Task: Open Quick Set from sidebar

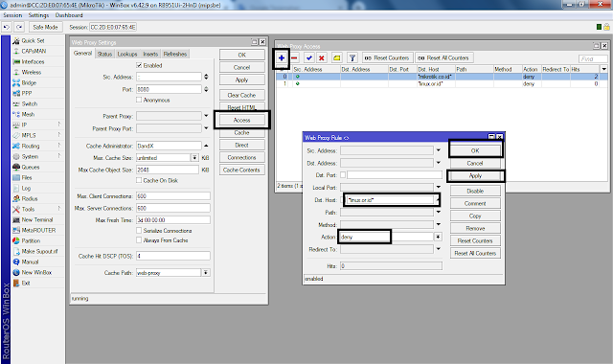Action: pos(33,40)
